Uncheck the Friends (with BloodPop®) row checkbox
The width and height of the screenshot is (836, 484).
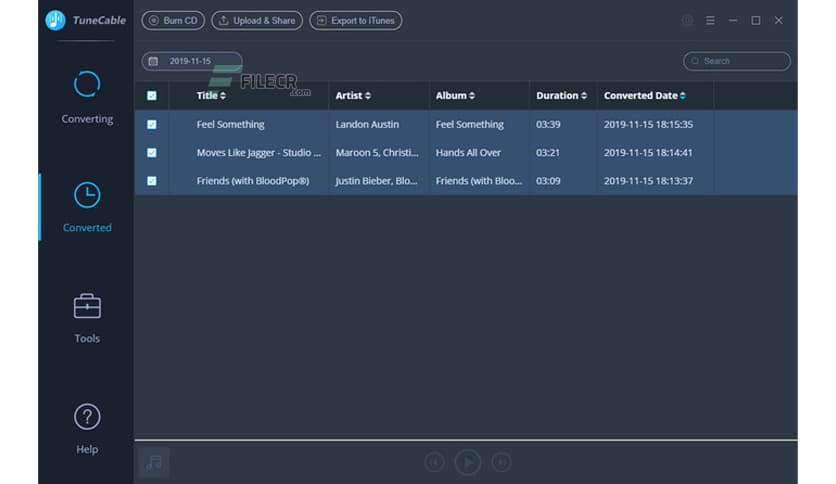[152, 181]
